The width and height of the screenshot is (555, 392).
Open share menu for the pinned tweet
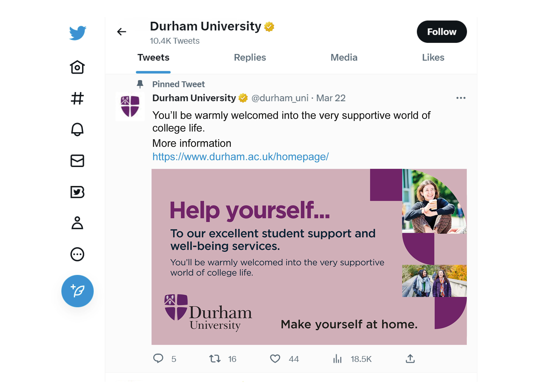point(410,359)
